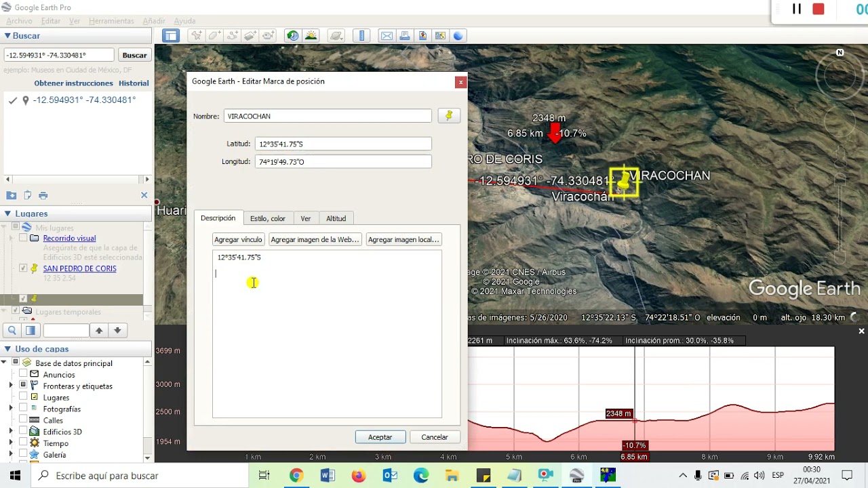Click the add placemark pushpin tool
The width and height of the screenshot is (868, 488).
click(197, 36)
